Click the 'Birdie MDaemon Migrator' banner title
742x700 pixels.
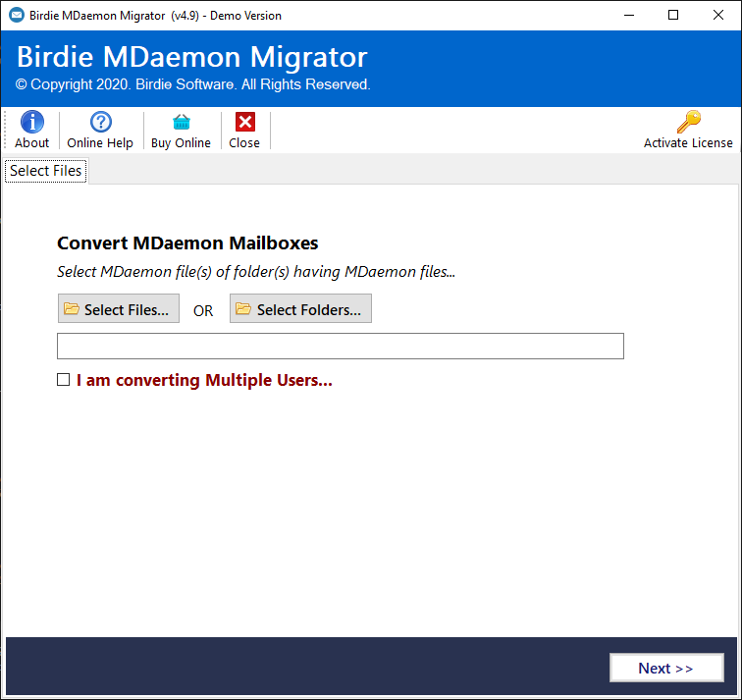click(x=192, y=57)
